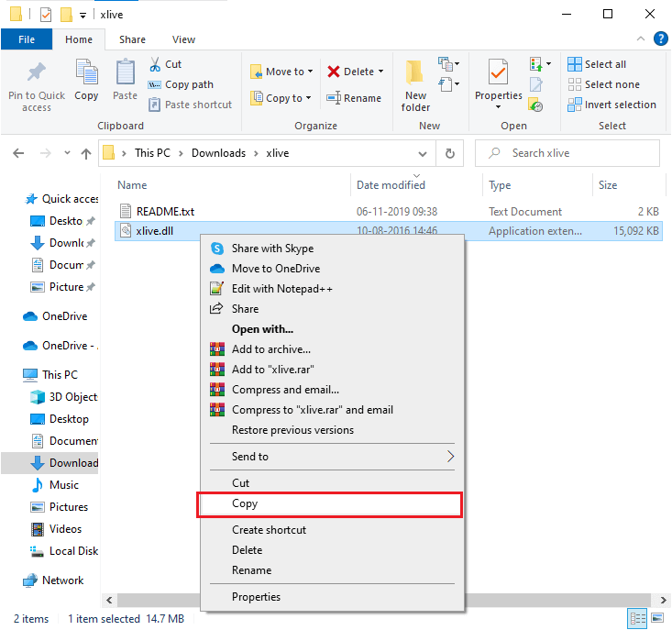
Task: Expand the Move to dropdown
Action: coord(310,72)
